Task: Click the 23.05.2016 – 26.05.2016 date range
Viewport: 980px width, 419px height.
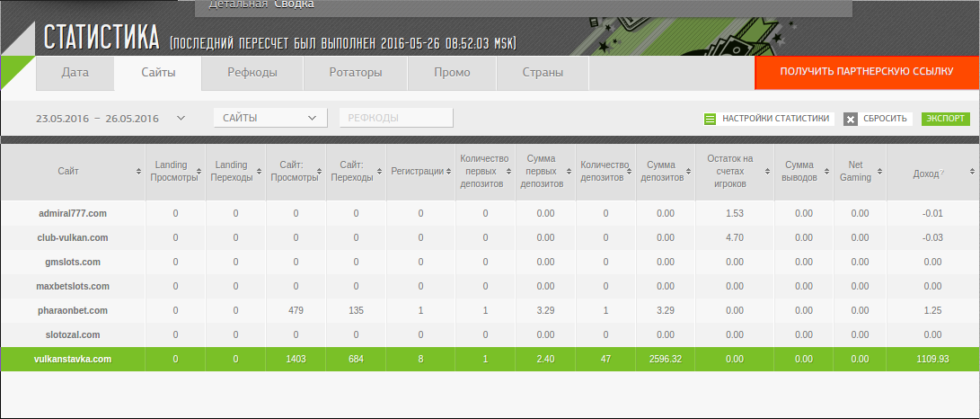Action: click(98, 118)
